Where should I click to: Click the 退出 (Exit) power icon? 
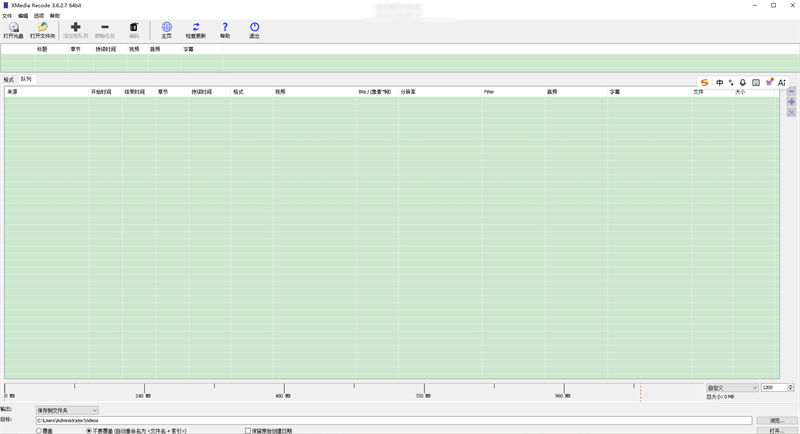pos(254,28)
